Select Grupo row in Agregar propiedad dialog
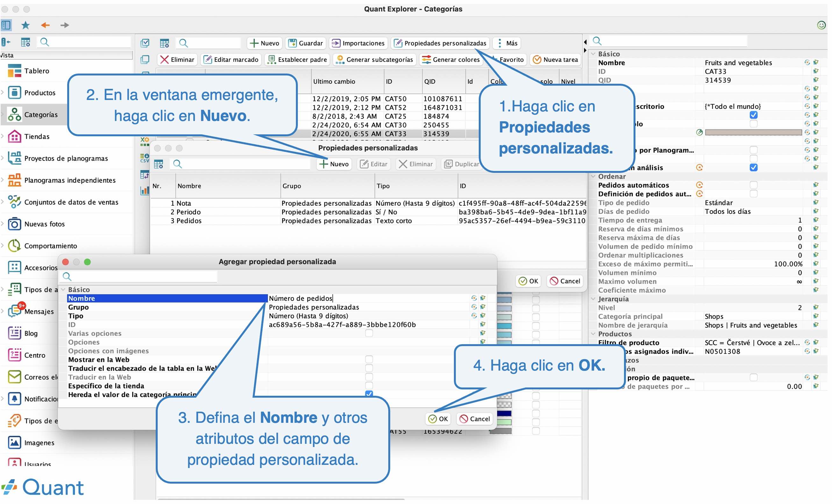 pyautogui.click(x=167, y=307)
